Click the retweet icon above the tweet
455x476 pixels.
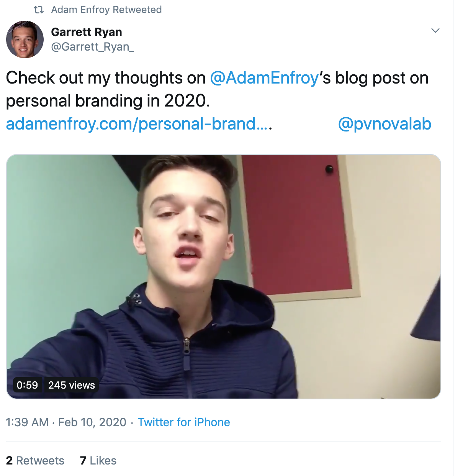click(39, 10)
